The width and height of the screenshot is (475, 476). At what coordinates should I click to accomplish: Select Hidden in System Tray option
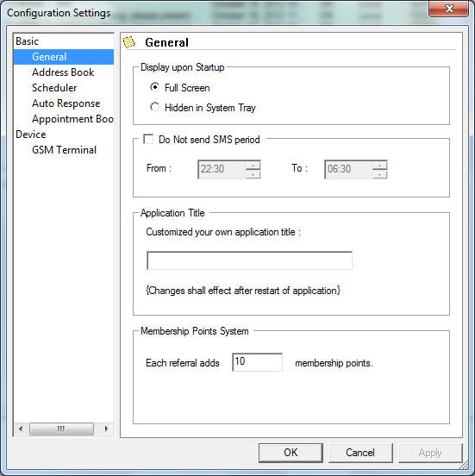tap(155, 107)
